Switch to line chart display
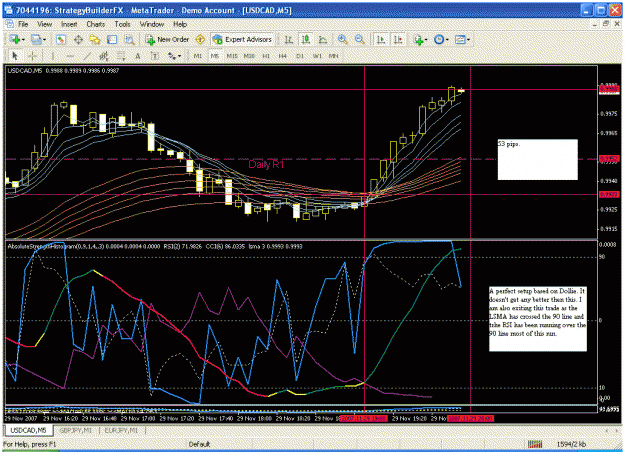Viewport: 625px width, 452px height. [x=323, y=39]
